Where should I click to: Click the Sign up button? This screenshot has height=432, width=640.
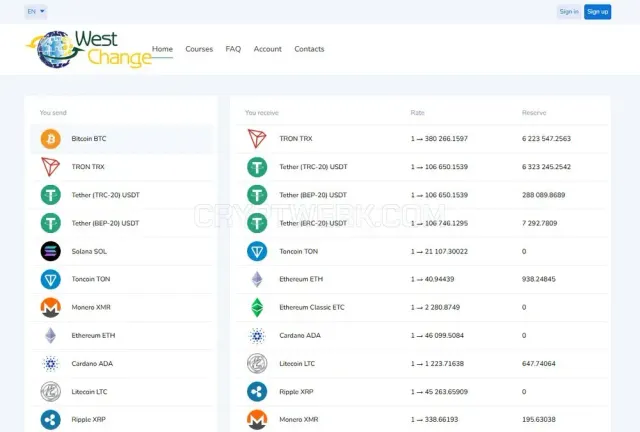click(x=598, y=11)
